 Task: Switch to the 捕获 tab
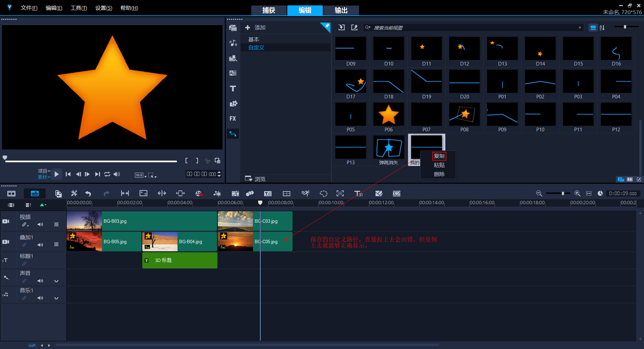coord(269,10)
